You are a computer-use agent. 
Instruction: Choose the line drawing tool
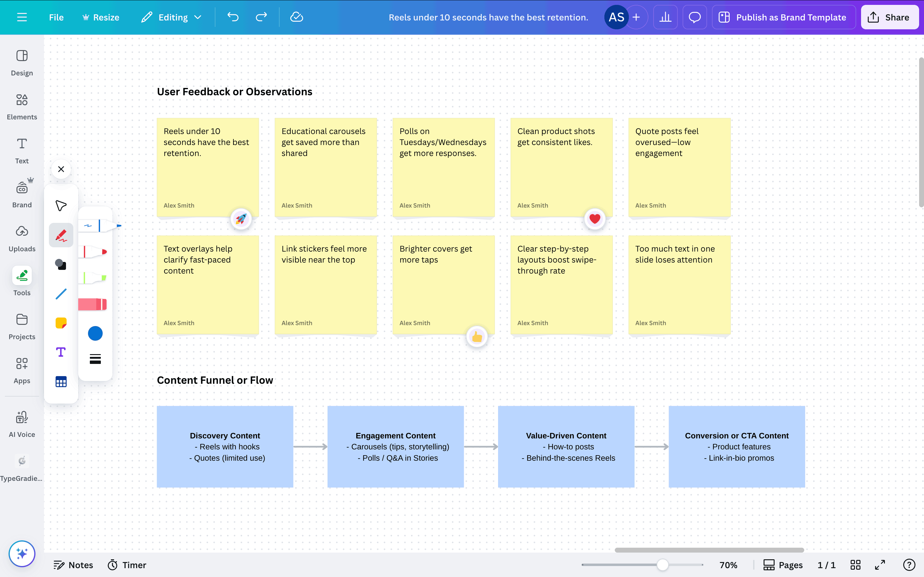pyautogui.click(x=61, y=294)
